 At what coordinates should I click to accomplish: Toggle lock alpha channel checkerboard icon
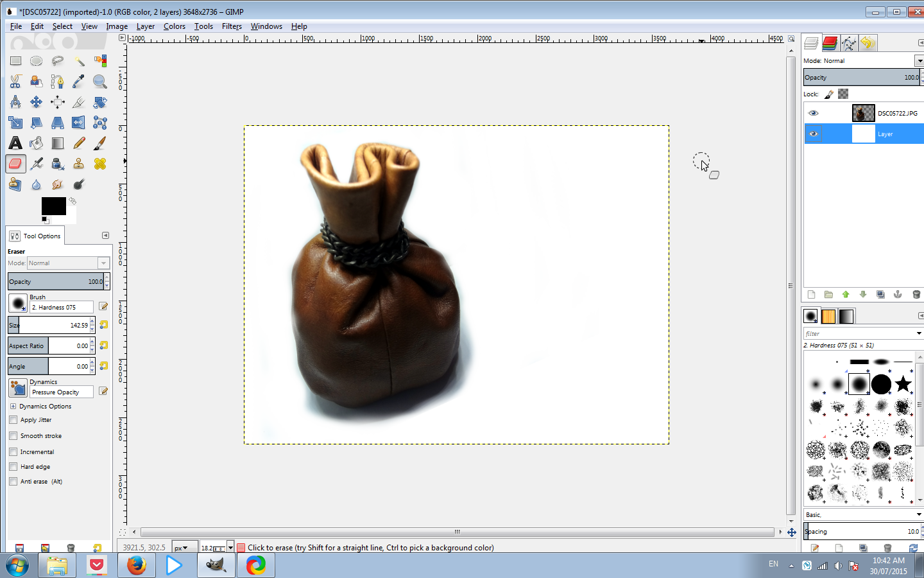[x=843, y=94]
